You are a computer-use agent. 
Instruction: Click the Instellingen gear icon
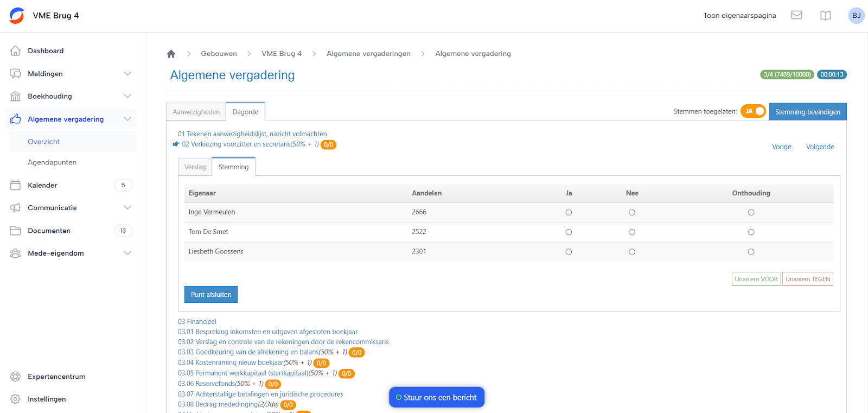point(16,399)
